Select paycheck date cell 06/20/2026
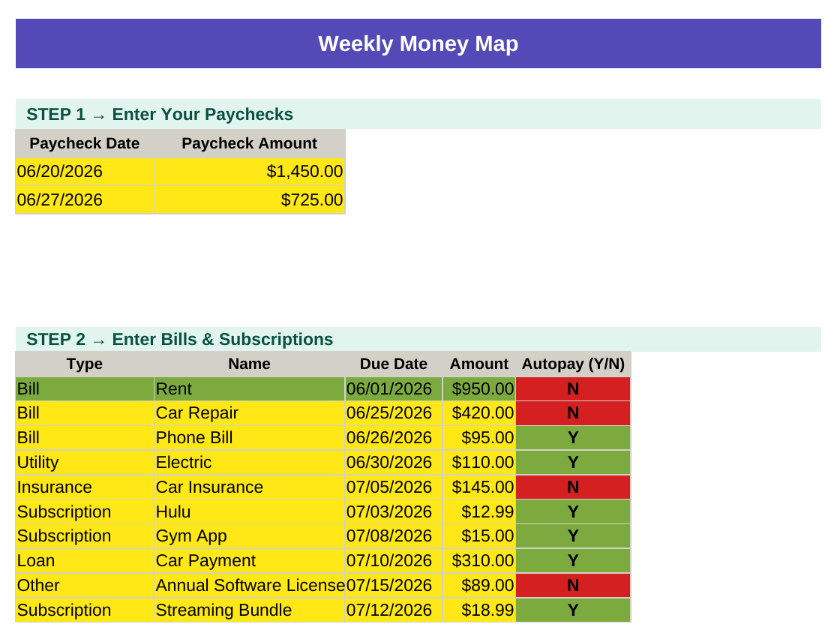840x642 pixels. [x=85, y=172]
